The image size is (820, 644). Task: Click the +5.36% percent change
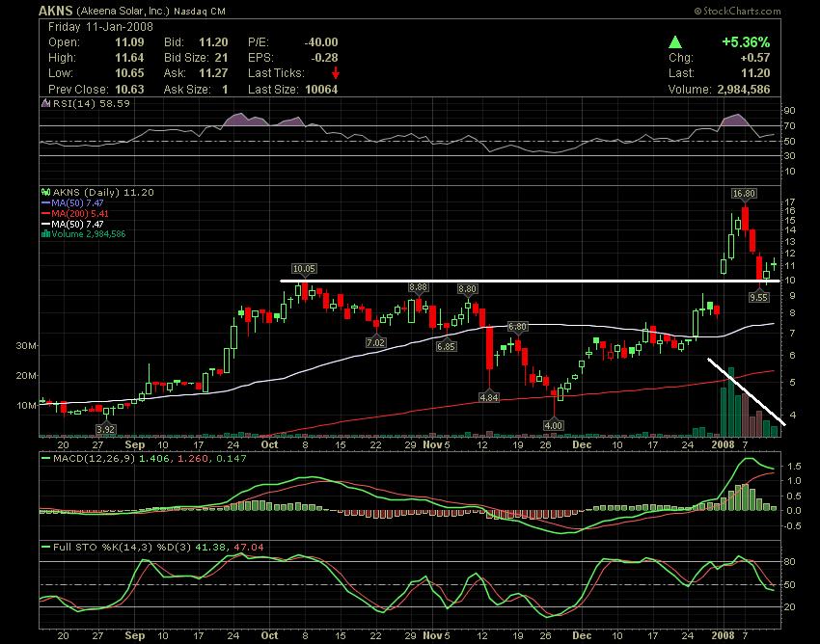pyautogui.click(x=746, y=41)
